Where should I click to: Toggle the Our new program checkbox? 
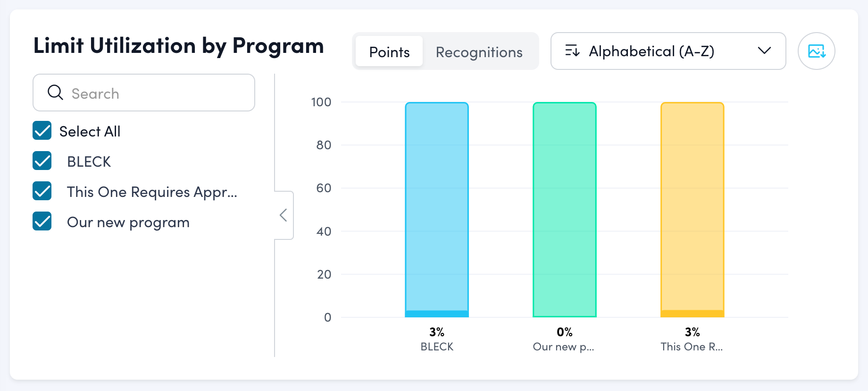point(42,221)
